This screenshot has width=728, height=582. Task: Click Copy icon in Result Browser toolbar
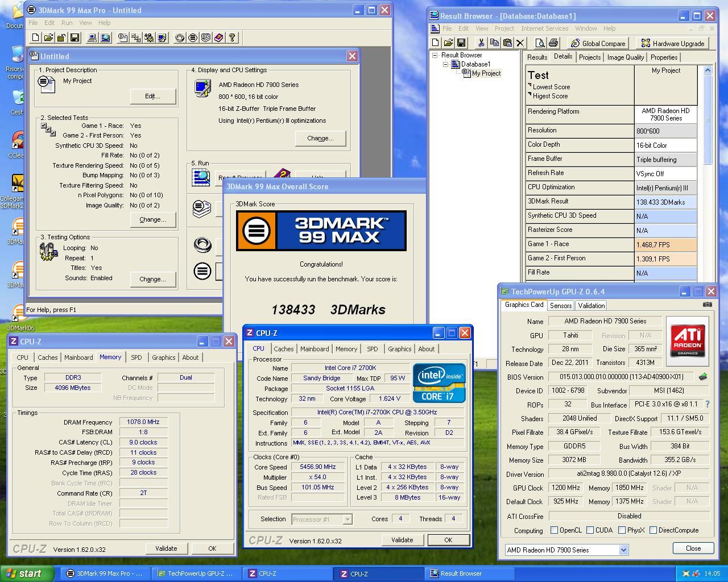point(494,43)
